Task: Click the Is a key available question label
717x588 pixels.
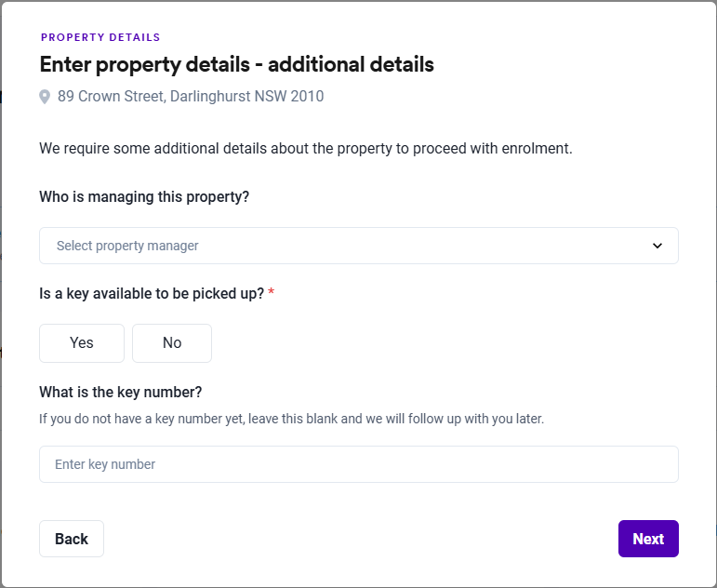Action: click(x=152, y=293)
